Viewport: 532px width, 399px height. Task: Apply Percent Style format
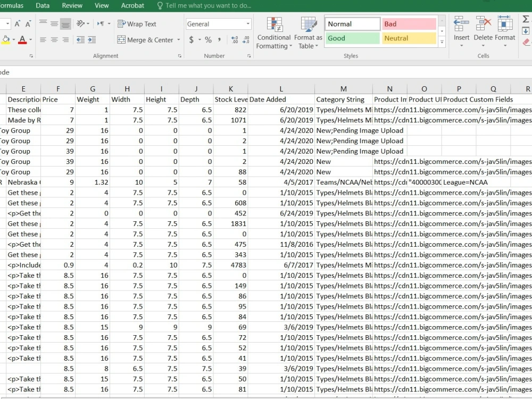pos(209,40)
